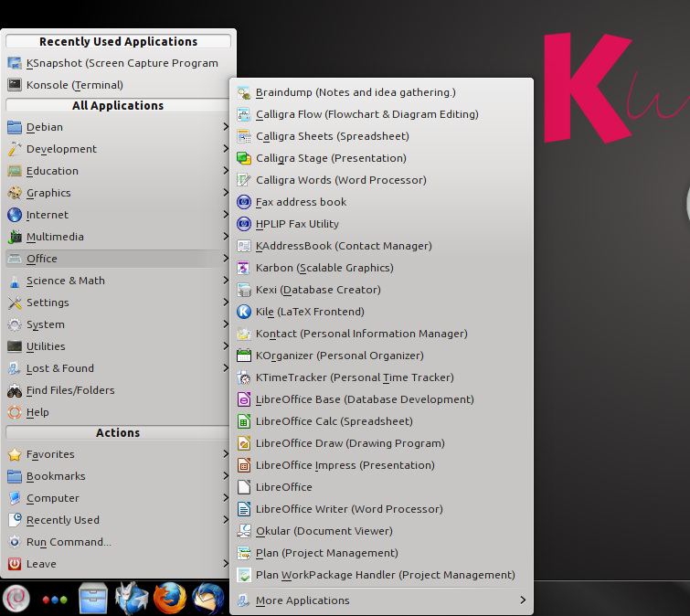Click the LibreOffice Draw icon

point(244,443)
